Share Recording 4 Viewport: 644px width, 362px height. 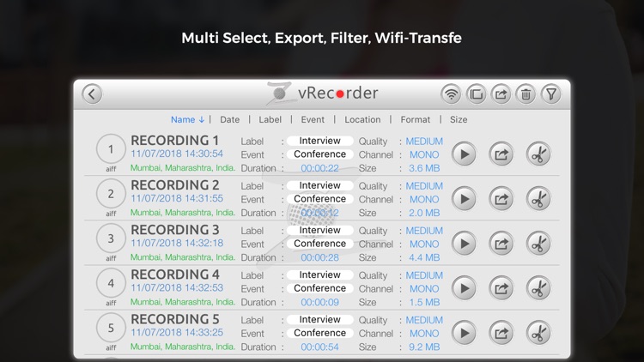point(501,288)
